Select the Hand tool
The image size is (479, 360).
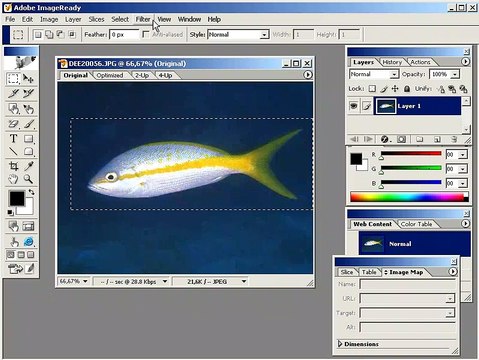pyautogui.click(x=13, y=179)
